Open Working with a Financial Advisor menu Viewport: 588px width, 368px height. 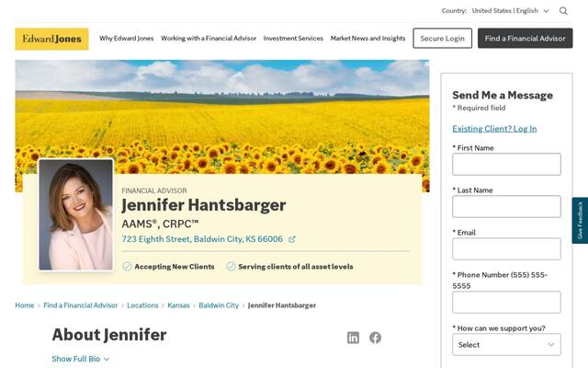coord(209,39)
